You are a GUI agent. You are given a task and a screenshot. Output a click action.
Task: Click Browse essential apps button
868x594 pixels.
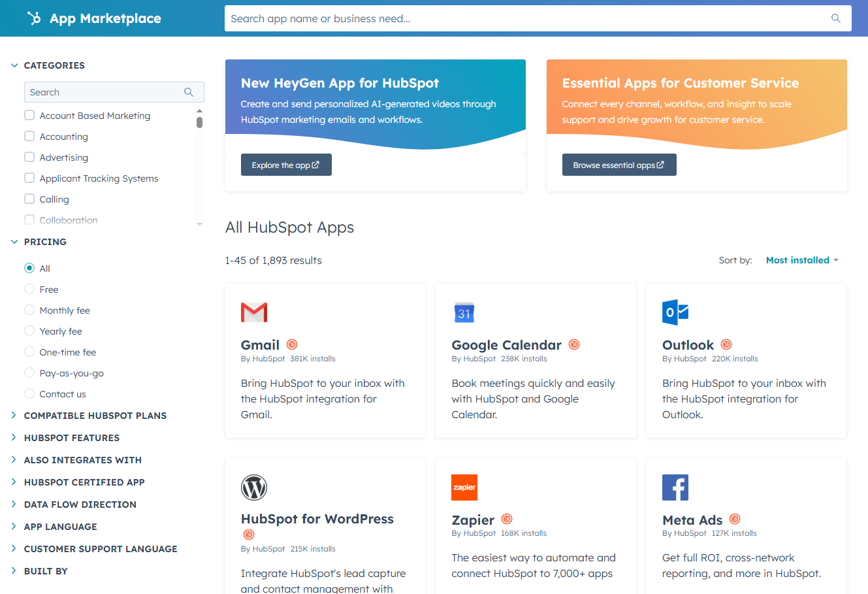click(619, 165)
